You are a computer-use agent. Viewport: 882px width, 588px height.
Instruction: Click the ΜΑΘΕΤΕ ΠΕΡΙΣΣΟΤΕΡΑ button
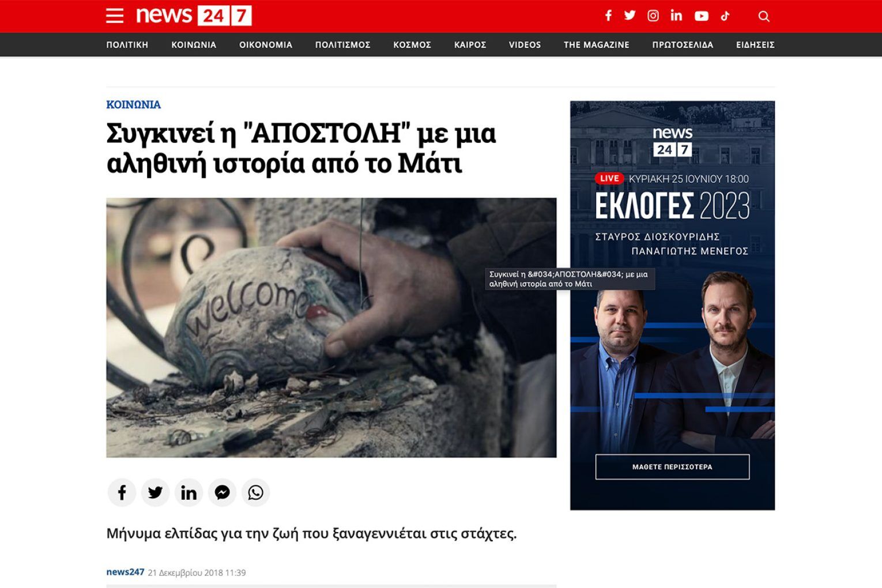(672, 467)
